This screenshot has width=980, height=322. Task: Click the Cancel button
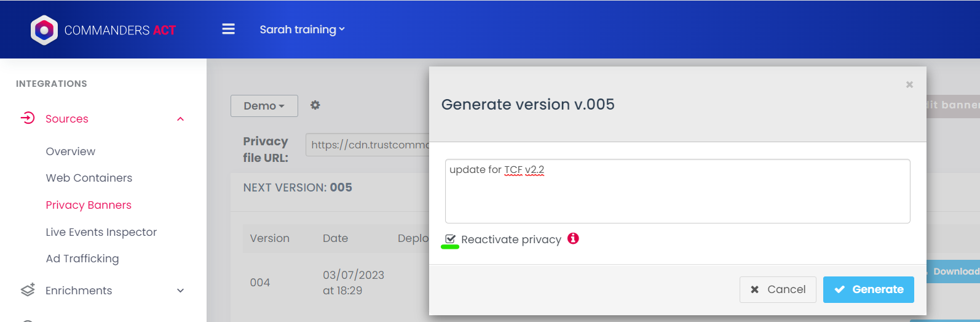pos(778,289)
